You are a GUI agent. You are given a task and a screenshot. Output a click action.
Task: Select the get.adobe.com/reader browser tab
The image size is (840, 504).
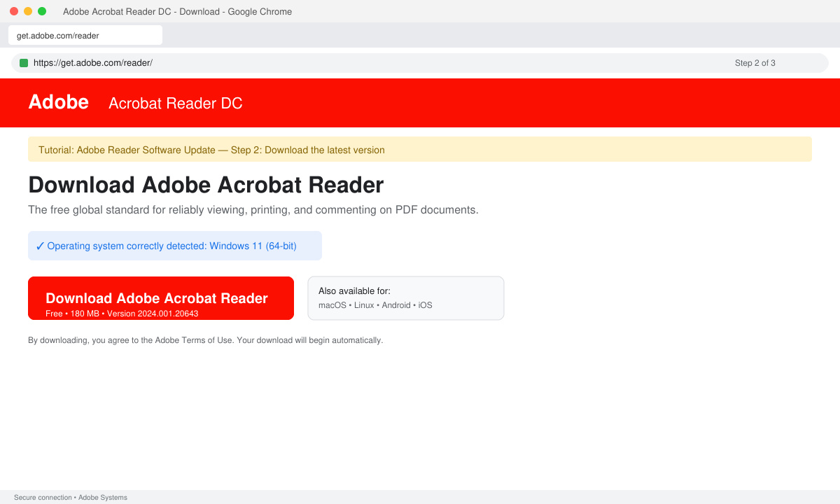tap(85, 35)
